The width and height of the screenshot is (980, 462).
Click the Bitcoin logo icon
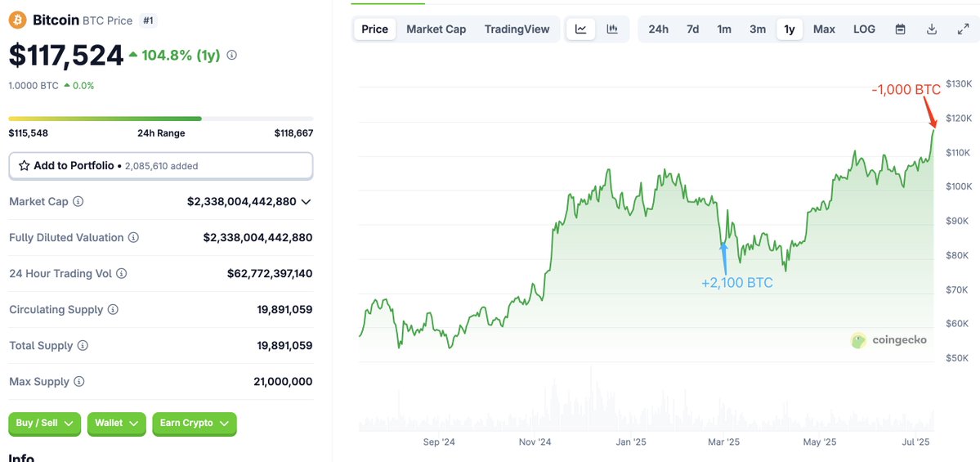pyautogui.click(x=17, y=20)
